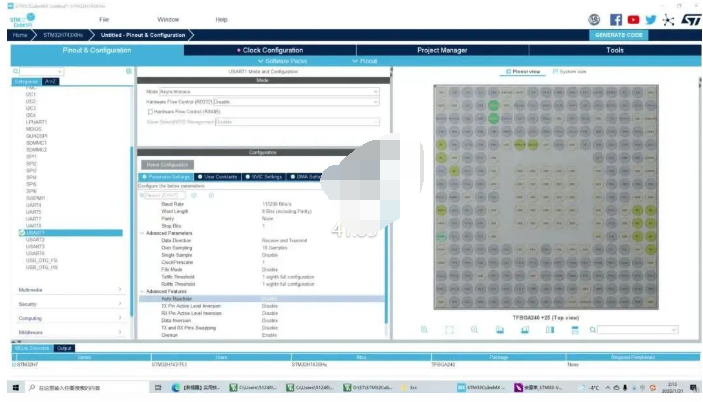703x402 pixels.
Task: Enable Hardware Flow Control (RS485) checkbox
Action: [150, 112]
